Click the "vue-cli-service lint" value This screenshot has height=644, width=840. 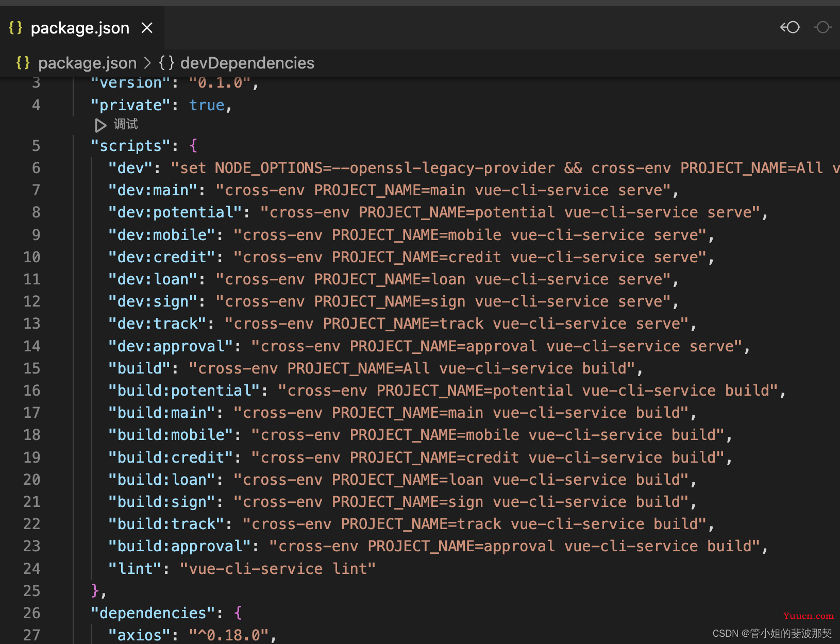[x=278, y=569]
